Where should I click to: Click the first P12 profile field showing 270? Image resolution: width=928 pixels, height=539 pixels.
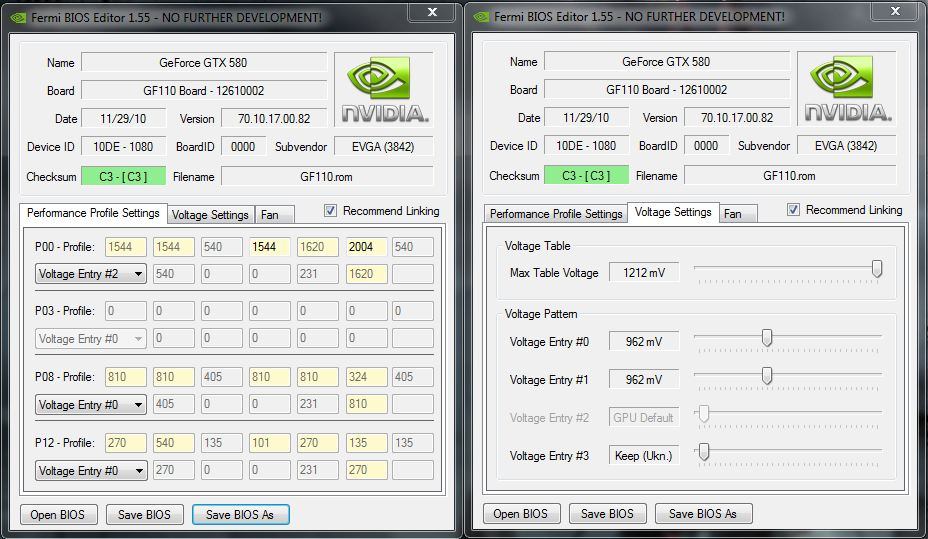point(126,443)
